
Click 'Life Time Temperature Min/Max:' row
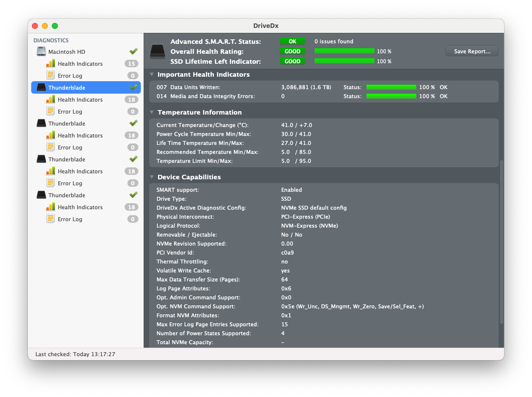click(x=200, y=143)
